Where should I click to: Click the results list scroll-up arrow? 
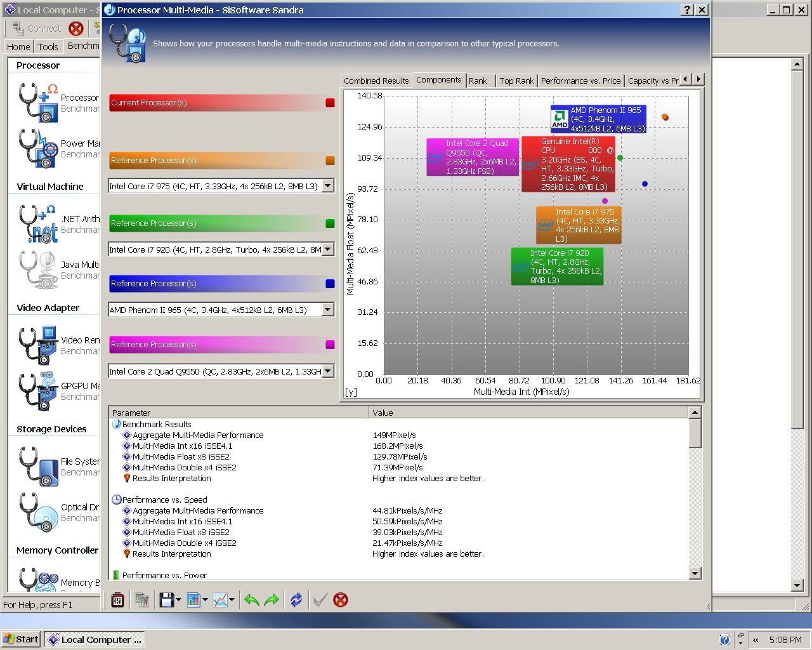(695, 413)
